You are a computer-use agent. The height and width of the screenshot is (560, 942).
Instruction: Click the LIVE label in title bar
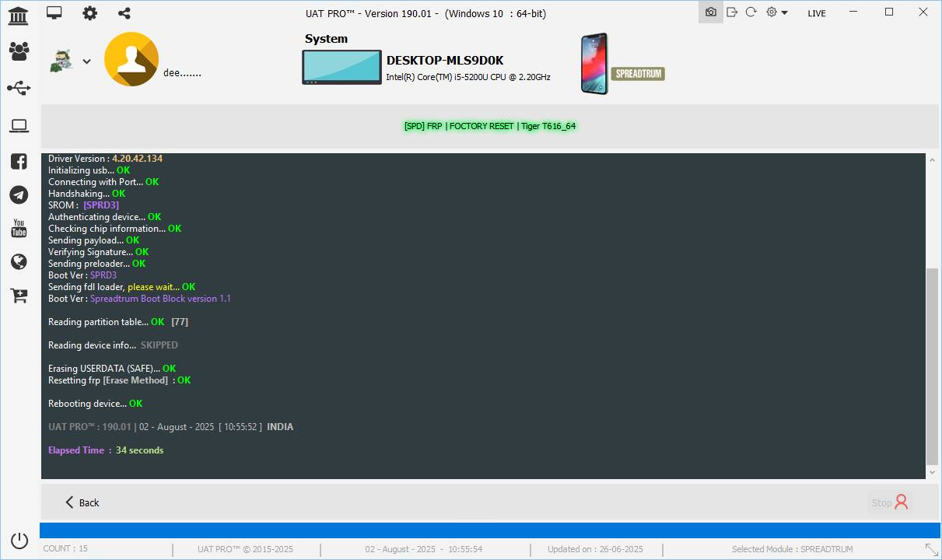(817, 13)
